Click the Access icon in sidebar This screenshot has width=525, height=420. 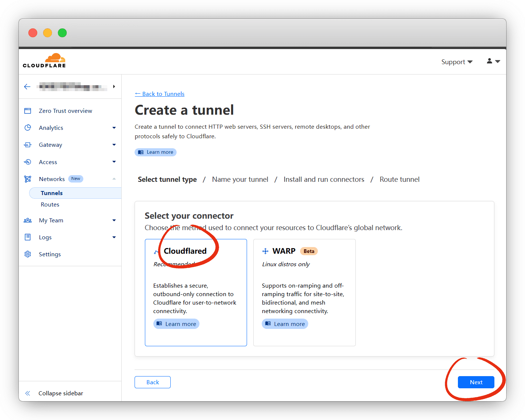[x=28, y=162]
